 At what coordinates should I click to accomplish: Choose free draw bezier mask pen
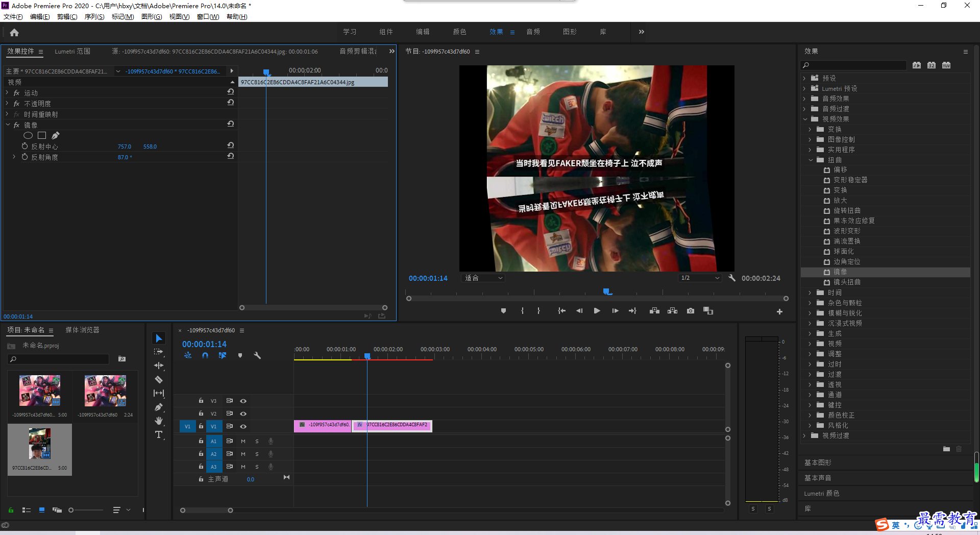[x=56, y=135]
